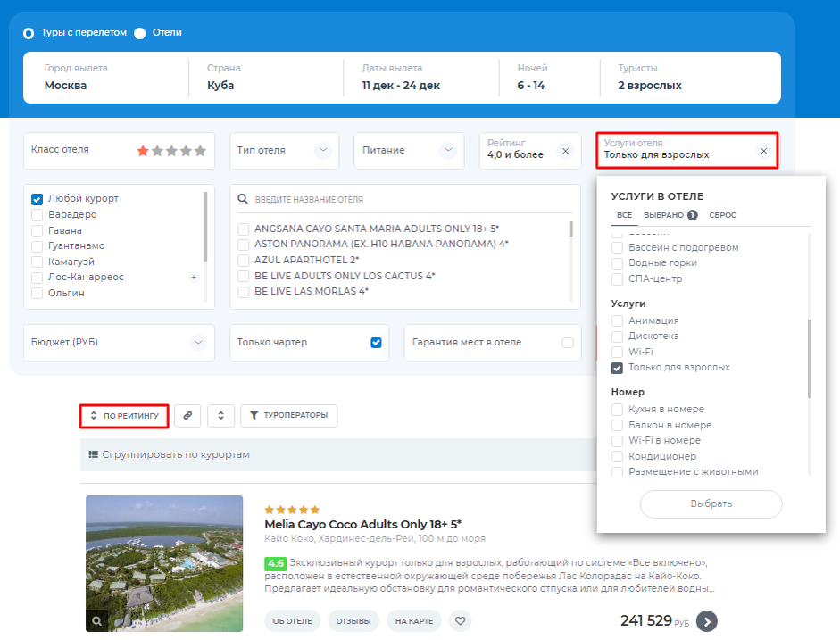This screenshot has width=840, height=640.
Task: Check the Ольгин resort
Action: pos(37,294)
